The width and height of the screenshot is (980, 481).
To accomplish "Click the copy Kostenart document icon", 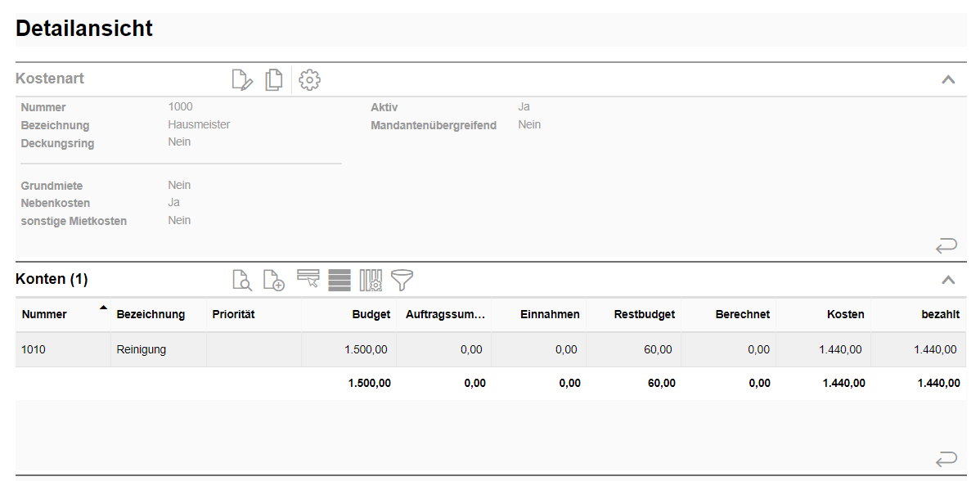I will coord(274,79).
